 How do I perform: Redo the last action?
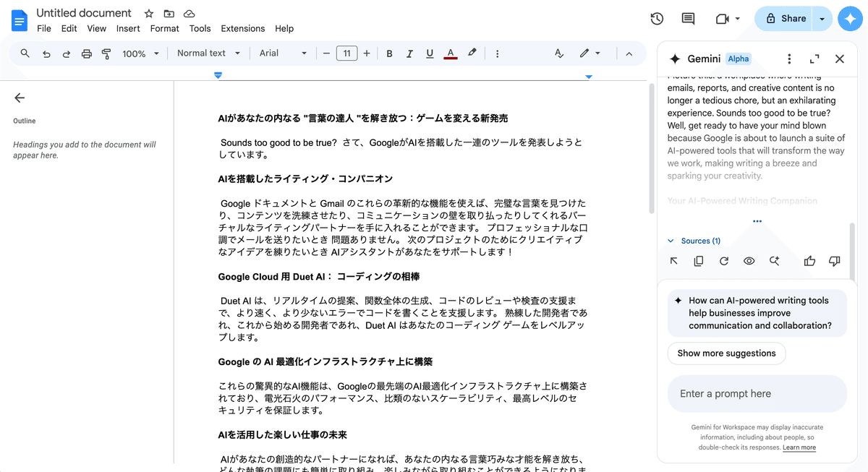(x=67, y=53)
